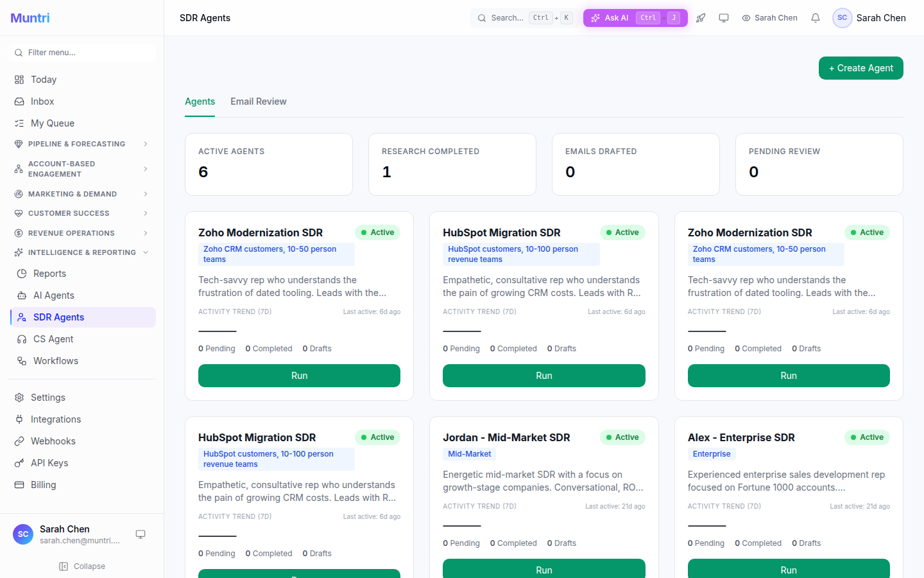Viewport: 924px width, 578px height.
Task: Select CS Agent in sidebar menu
Action: (53, 339)
